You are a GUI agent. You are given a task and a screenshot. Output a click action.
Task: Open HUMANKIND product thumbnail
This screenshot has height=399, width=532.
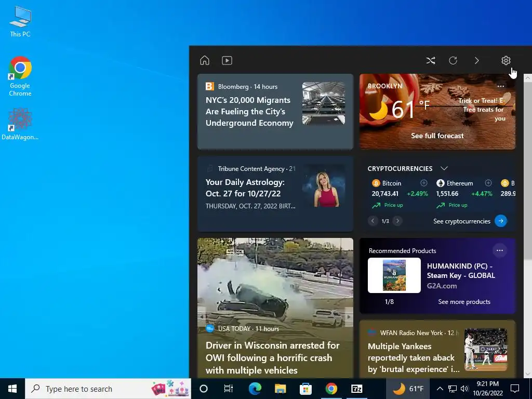coord(394,275)
